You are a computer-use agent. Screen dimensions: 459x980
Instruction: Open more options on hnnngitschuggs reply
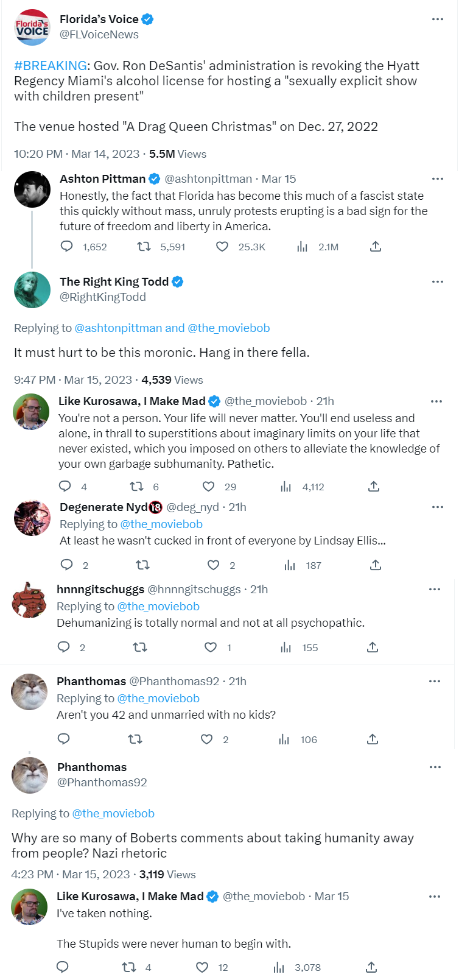click(435, 590)
